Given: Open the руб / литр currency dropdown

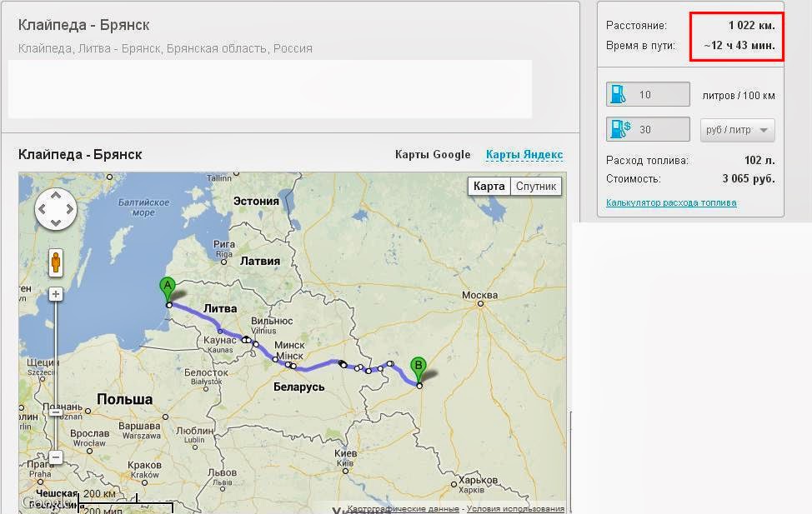Looking at the screenshot, I should (x=738, y=130).
